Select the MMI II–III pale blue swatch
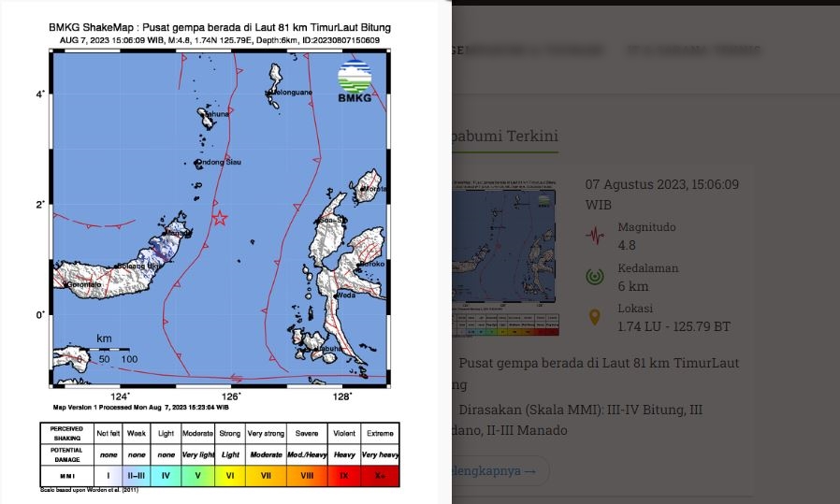 click(x=136, y=476)
